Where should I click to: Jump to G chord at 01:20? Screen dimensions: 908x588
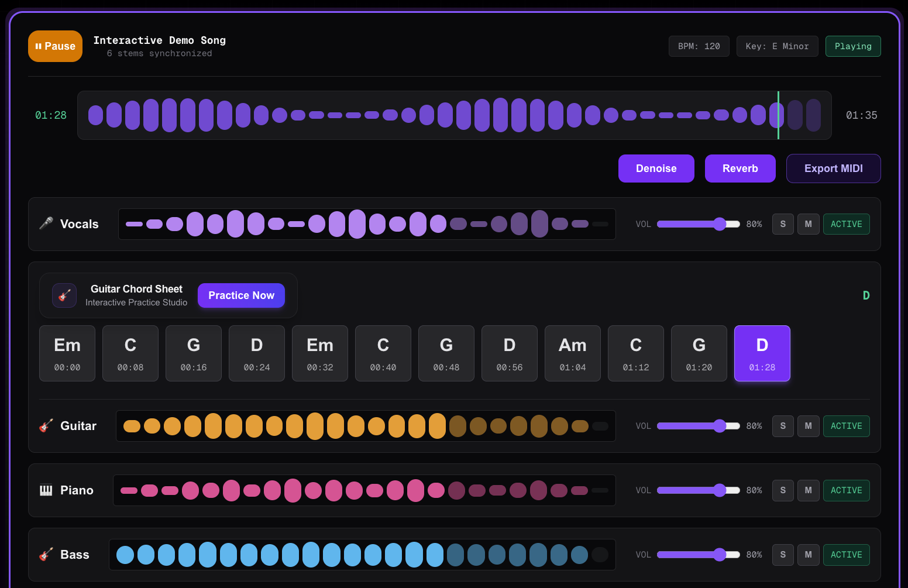click(x=699, y=353)
